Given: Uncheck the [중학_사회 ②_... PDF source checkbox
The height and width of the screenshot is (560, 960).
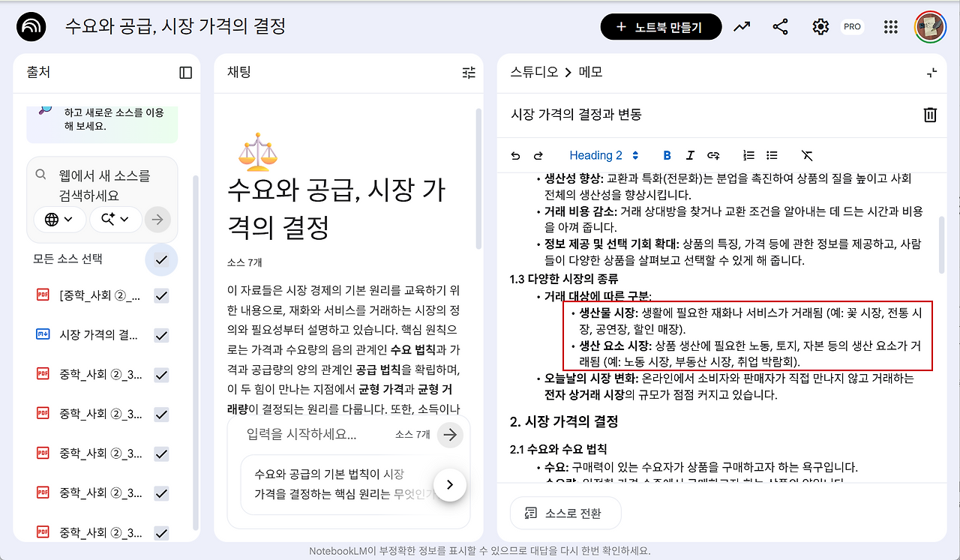Looking at the screenshot, I should [161, 296].
